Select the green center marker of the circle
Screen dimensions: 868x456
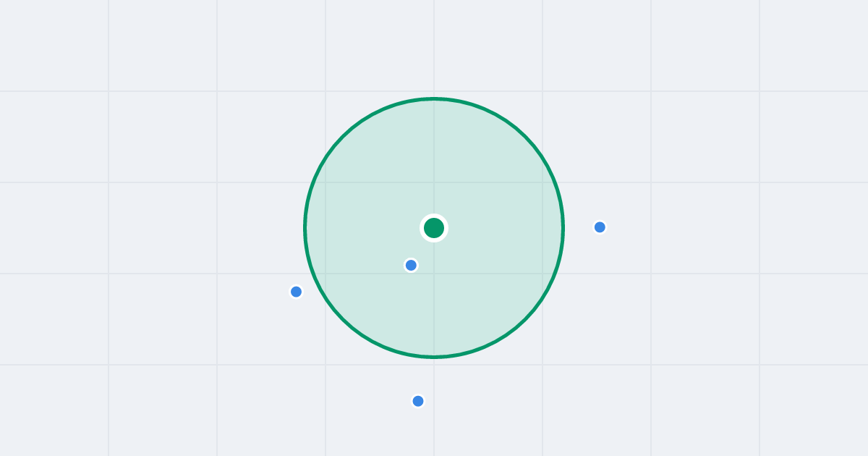point(434,228)
